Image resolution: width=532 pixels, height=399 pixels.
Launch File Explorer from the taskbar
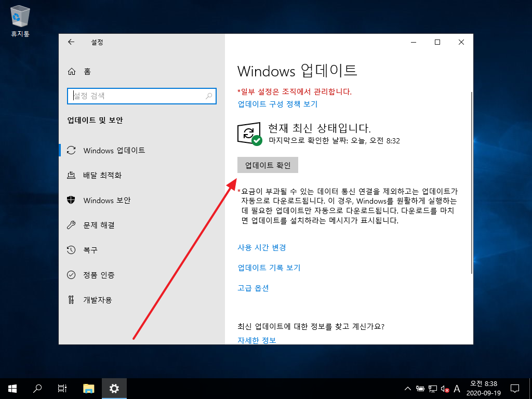click(x=89, y=389)
